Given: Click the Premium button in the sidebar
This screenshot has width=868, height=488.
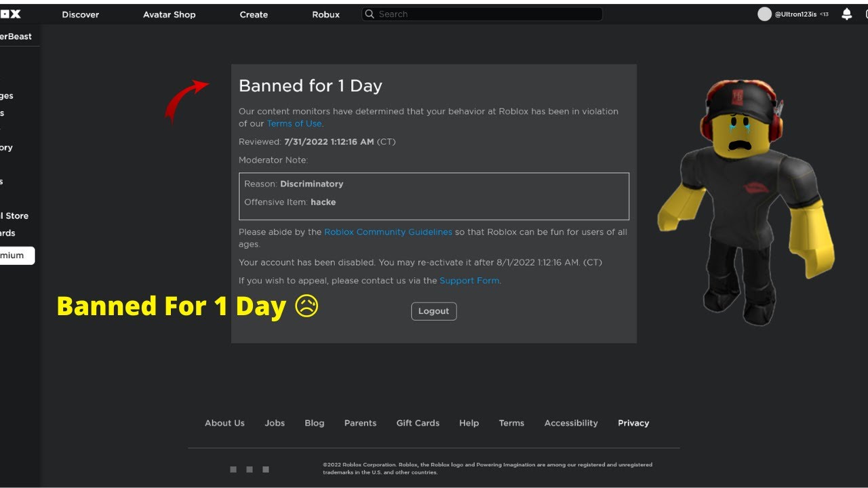Looking at the screenshot, I should click(17, 256).
